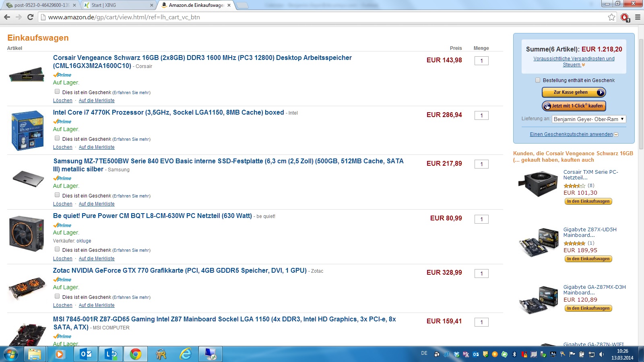
Task: Open the MSI Z87-GD65 Gaming Mainboard link
Action: (x=225, y=323)
